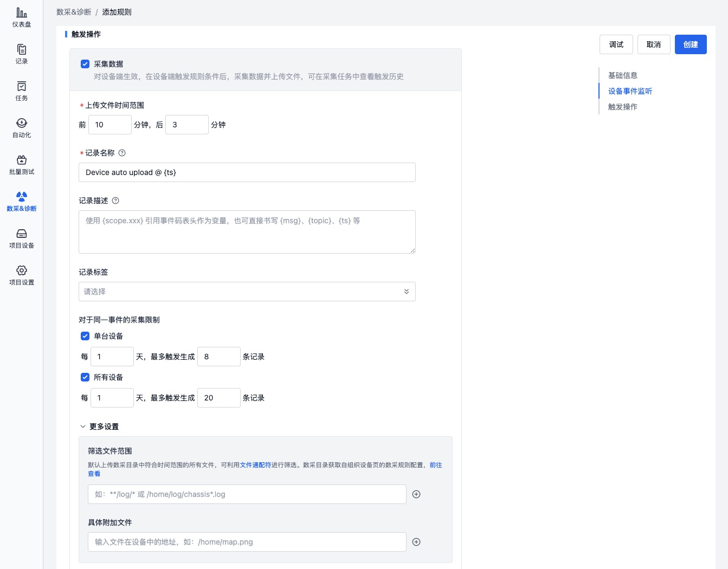Click the 添加规则 breadcrumb text

point(117,12)
